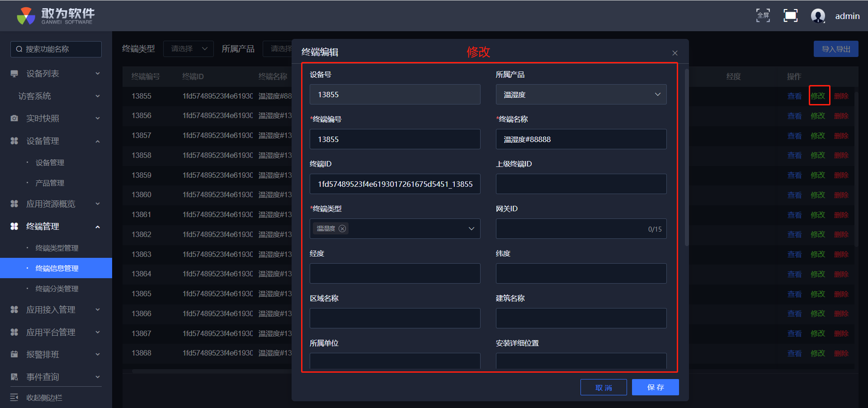This screenshot has width=868, height=408.
Task: Click the 网关ID input field
Action: coord(581,229)
